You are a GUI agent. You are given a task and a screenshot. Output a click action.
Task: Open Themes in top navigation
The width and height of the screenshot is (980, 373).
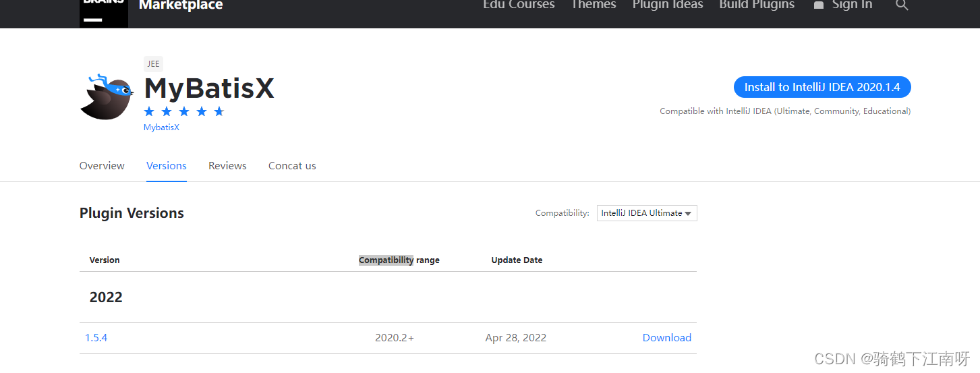click(x=594, y=5)
